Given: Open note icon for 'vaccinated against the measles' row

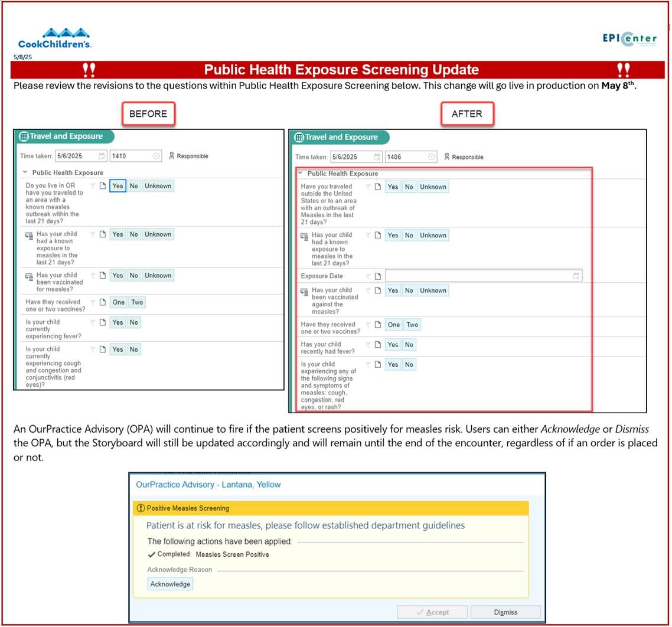Looking at the screenshot, I should (x=377, y=290).
